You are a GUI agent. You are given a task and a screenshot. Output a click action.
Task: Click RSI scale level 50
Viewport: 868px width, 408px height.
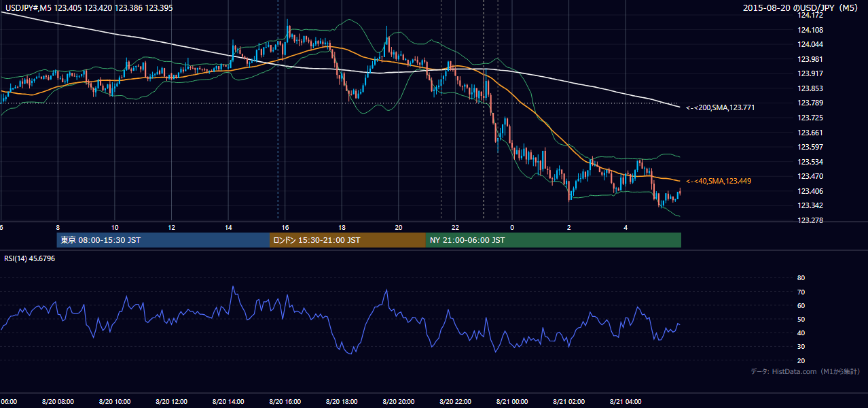801,319
